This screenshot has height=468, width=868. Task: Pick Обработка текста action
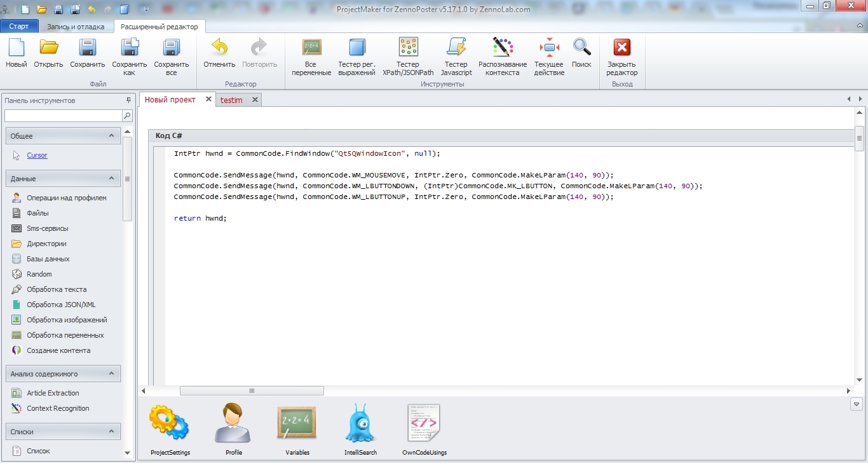(57, 289)
